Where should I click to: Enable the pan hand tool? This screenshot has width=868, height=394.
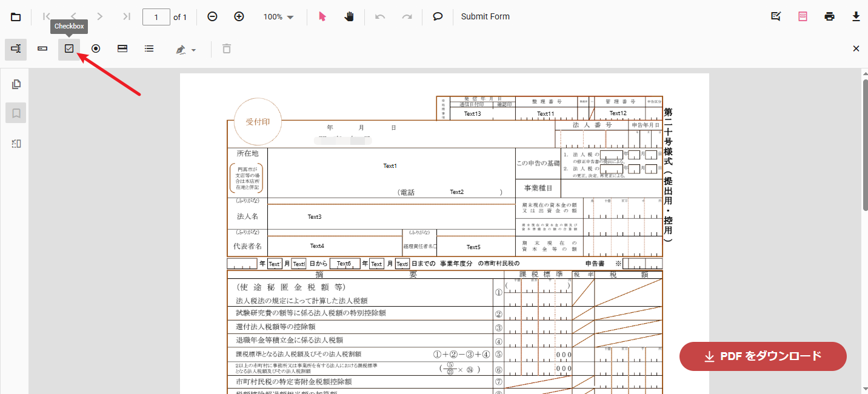[x=349, y=17]
